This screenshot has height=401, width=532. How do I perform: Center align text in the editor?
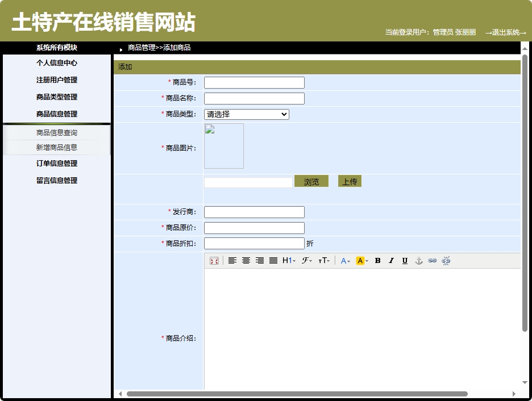click(x=246, y=261)
